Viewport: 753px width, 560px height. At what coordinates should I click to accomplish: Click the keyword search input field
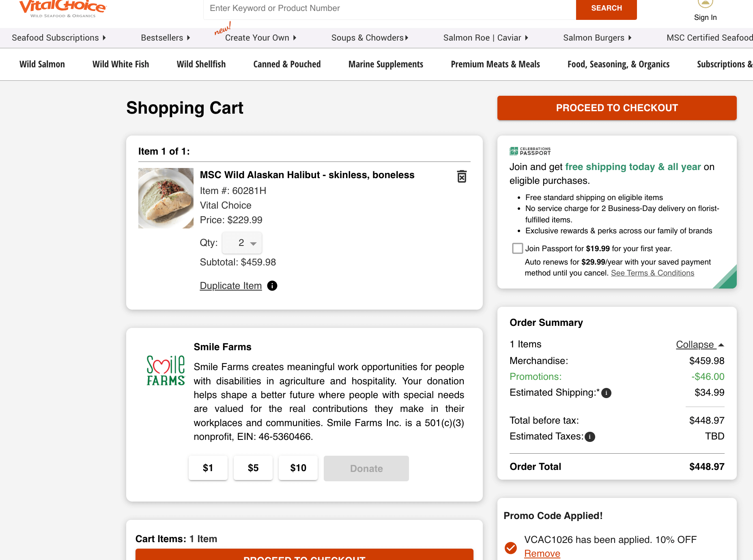coord(389,9)
